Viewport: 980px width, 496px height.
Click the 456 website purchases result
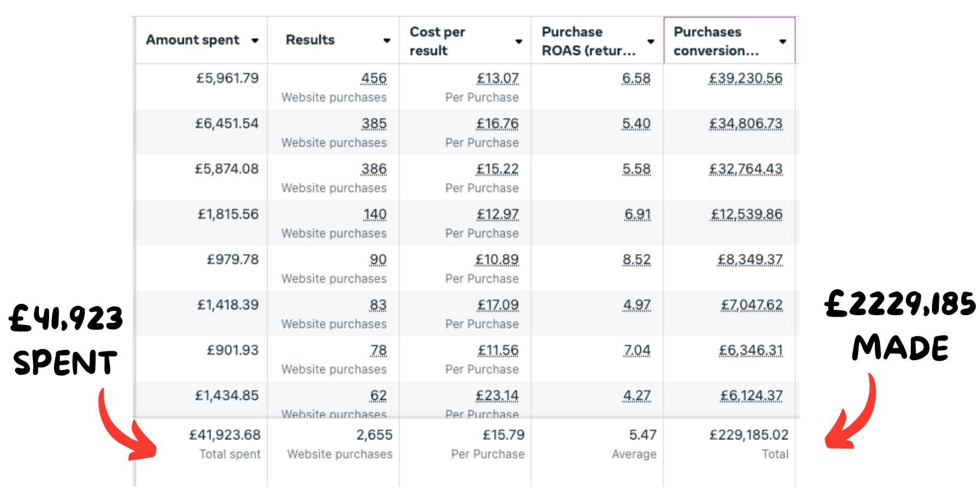[x=374, y=78]
